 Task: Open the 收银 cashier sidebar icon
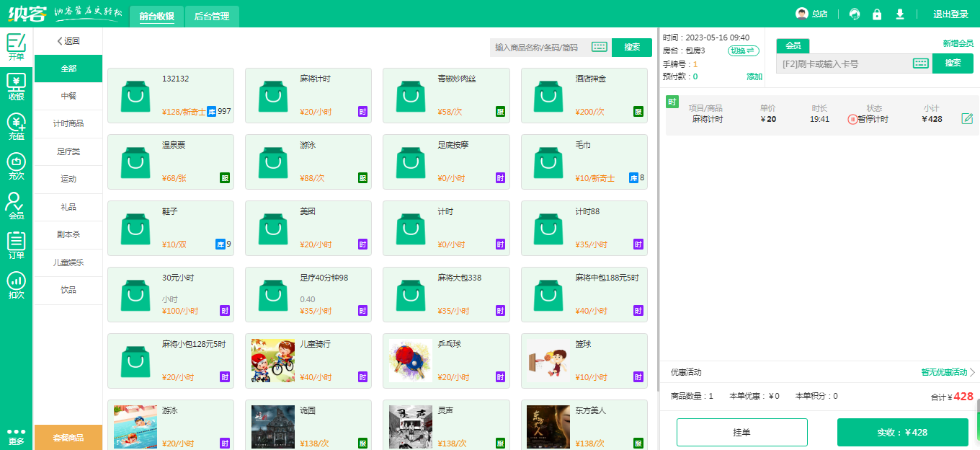point(16,87)
